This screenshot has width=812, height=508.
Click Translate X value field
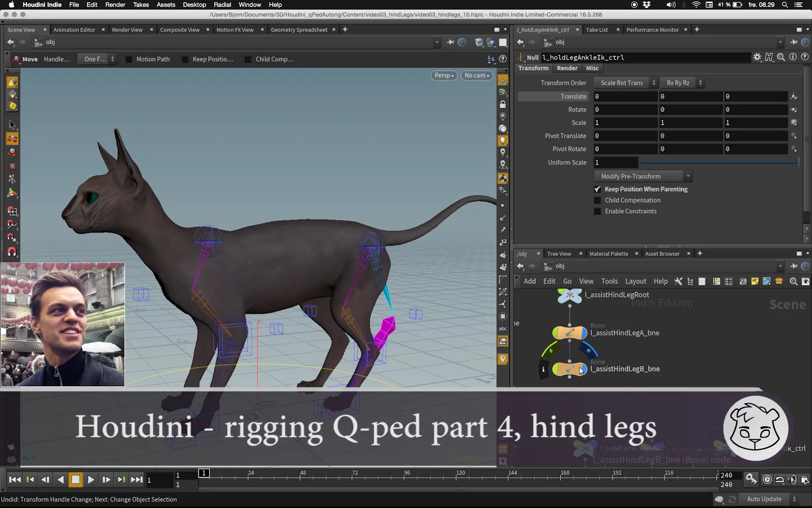click(x=625, y=96)
